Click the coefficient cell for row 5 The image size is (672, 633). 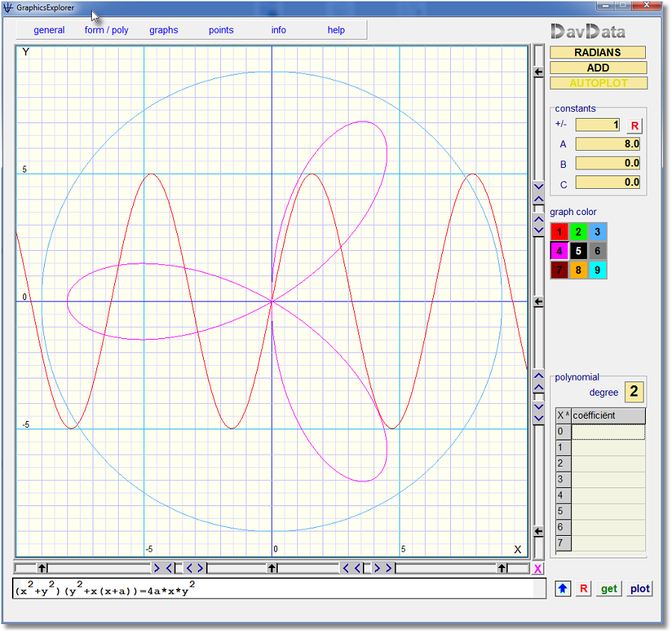click(x=608, y=511)
